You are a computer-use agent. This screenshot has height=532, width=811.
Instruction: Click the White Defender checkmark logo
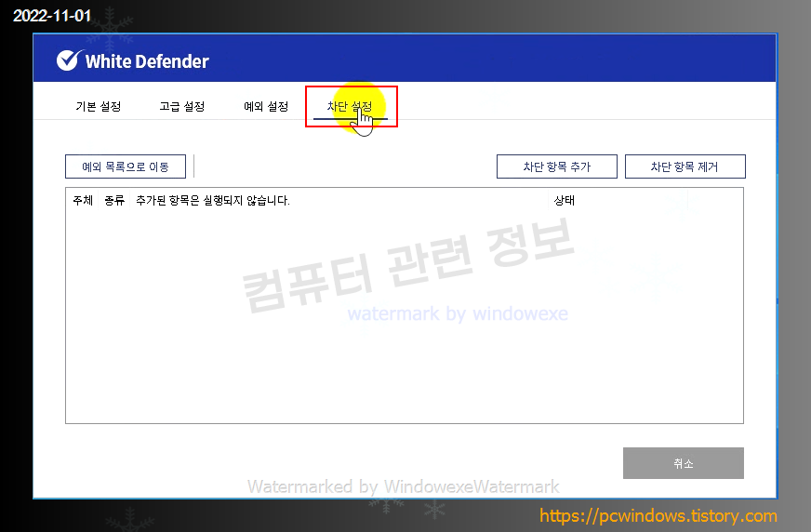pyautogui.click(x=69, y=60)
